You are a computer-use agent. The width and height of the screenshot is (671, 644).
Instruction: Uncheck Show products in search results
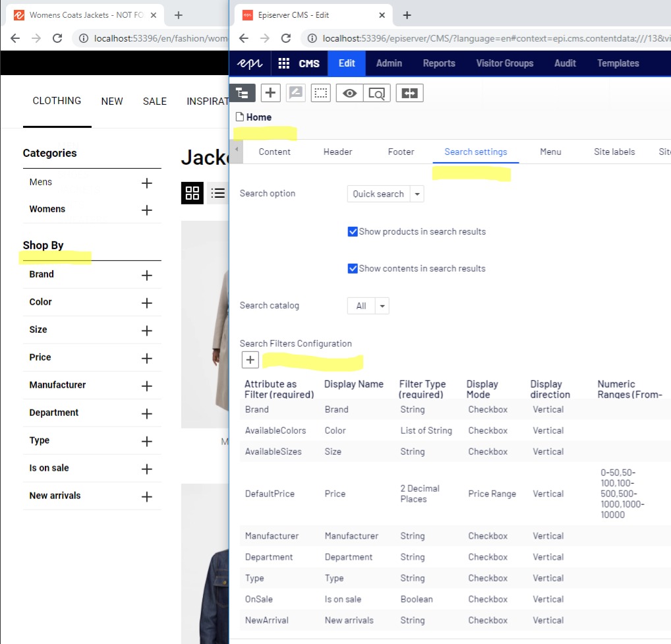pyautogui.click(x=353, y=231)
